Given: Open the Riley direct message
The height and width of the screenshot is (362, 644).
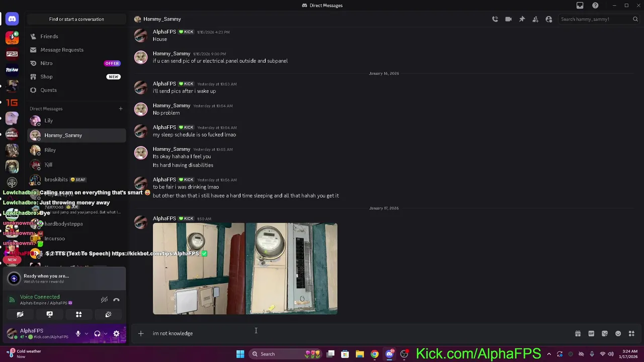Looking at the screenshot, I should (76, 150).
